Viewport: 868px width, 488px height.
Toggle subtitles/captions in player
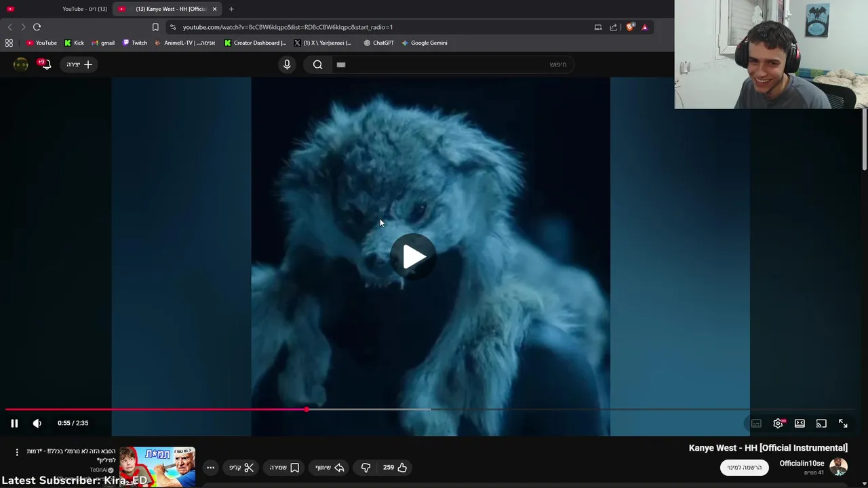pyautogui.click(x=756, y=424)
